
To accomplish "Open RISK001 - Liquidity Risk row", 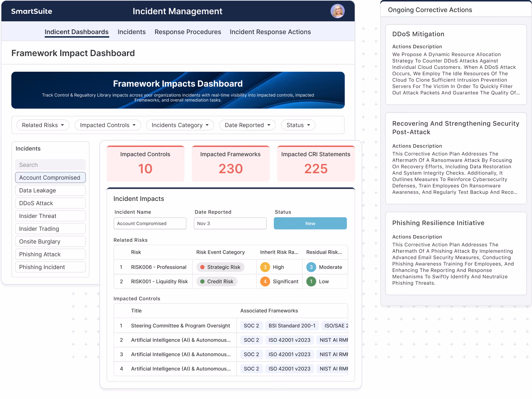I will coord(231,282).
